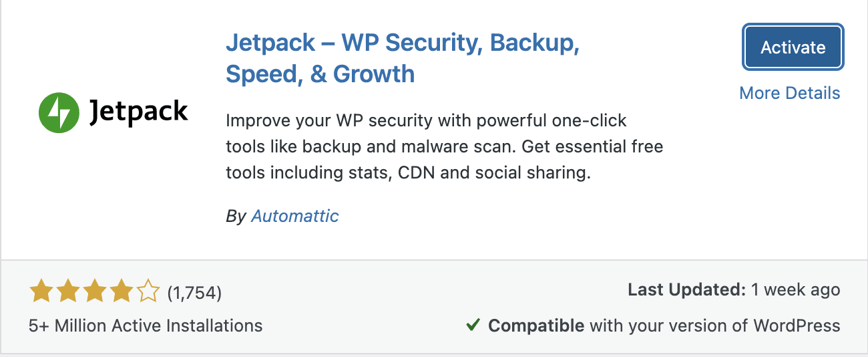The width and height of the screenshot is (868, 357).
Task: Click the 5+ Million Active Installations text
Action: pyautogui.click(x=146, y=326)
